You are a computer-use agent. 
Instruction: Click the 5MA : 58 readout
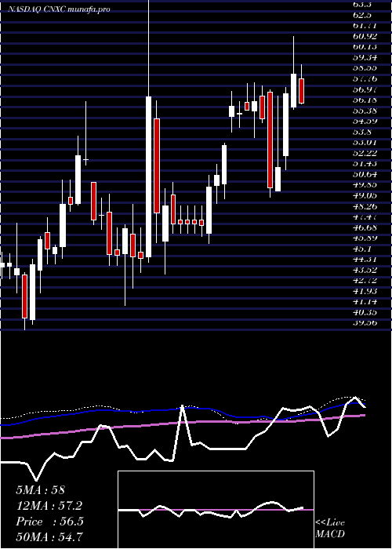pos(41,490)
